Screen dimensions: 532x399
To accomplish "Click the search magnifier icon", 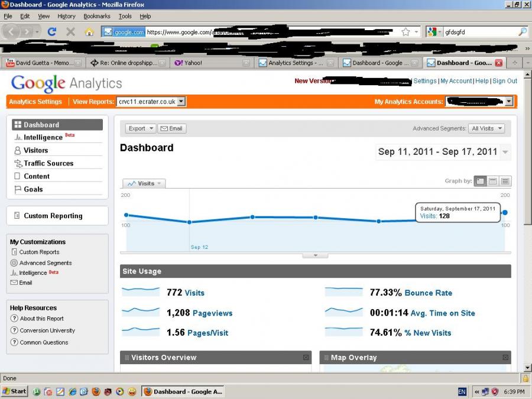I will [523, 32].
